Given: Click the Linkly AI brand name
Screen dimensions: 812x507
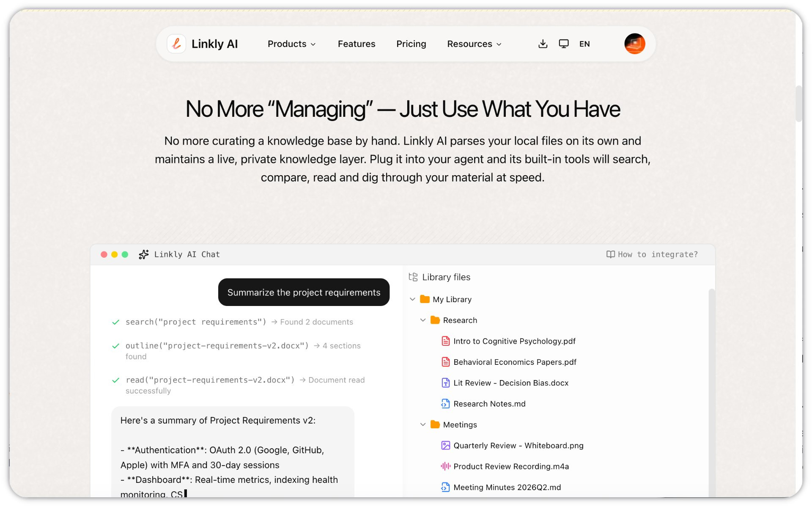Looking at the screenshot, I should click(x=214, y=44).
